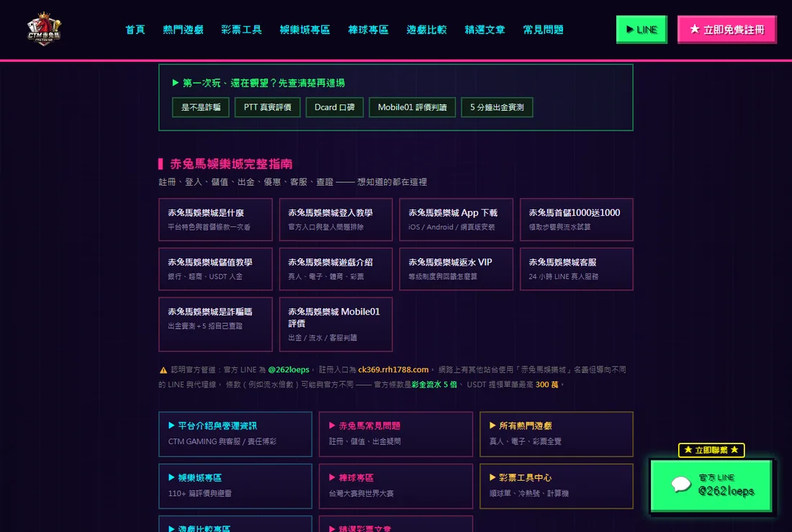Open 赤兔馬娛樂城 Mobile01 評價 card
Image resolution: width=792 pixels, height=532 pixels.
click(336, 324)
